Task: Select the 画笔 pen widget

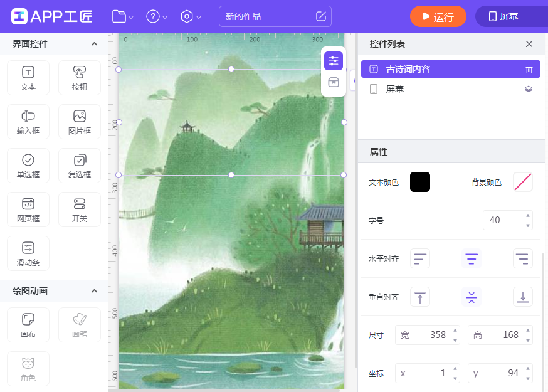Action: pos(80,325)
